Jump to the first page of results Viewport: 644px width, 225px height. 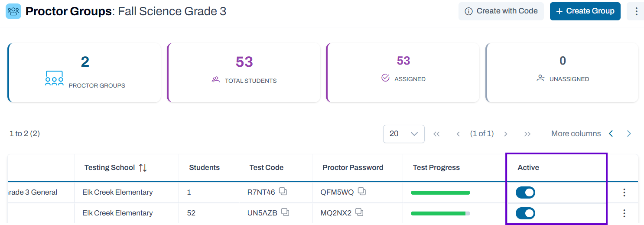point(436,134)
